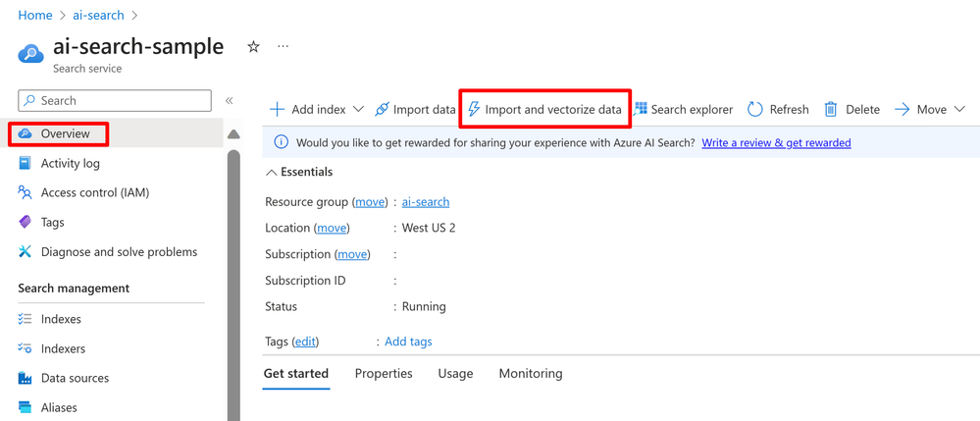
Task: Click the Aliases icon in sidebar
Action: pyautogui.click(x=25, y=407)
